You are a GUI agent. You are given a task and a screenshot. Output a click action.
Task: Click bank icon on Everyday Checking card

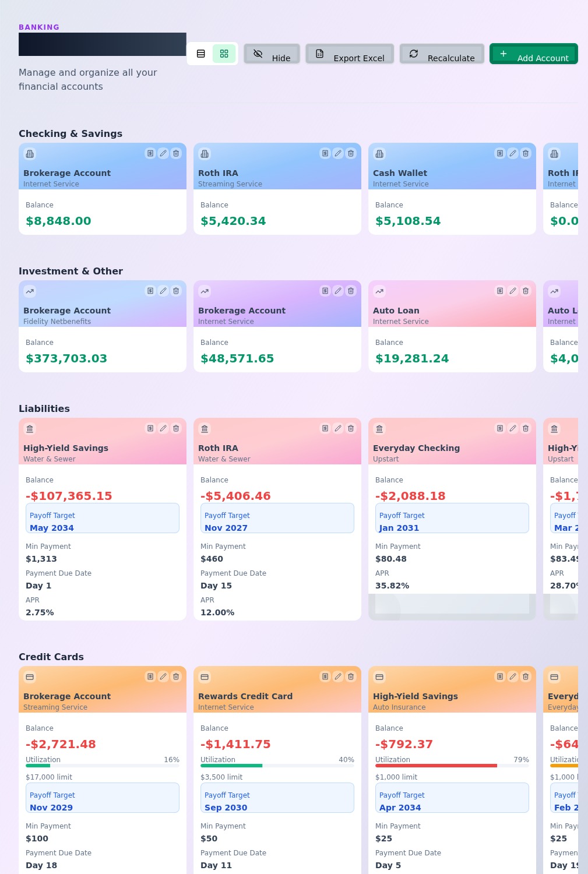click(x=379, y=429)
